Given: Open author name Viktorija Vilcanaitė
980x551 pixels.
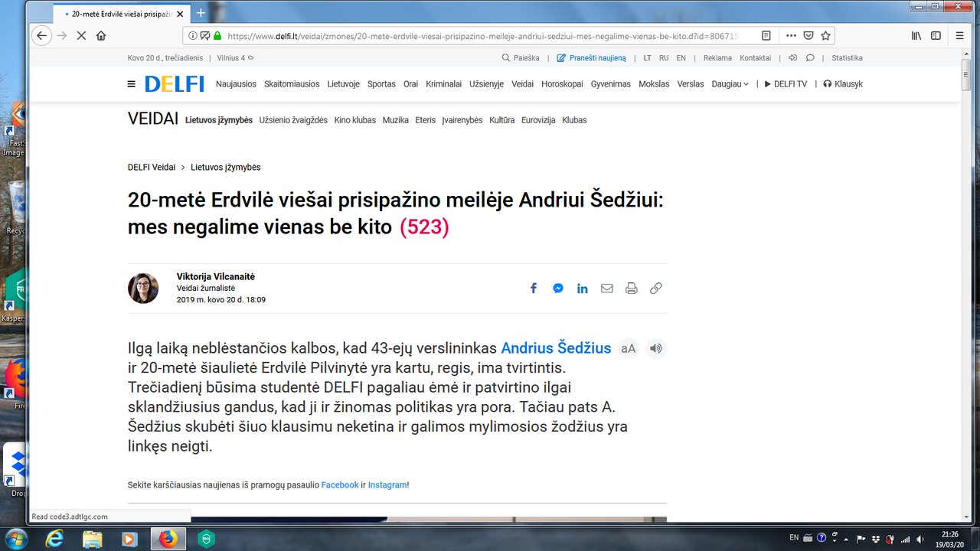Looking at the screenshot, I should [216, 277].
